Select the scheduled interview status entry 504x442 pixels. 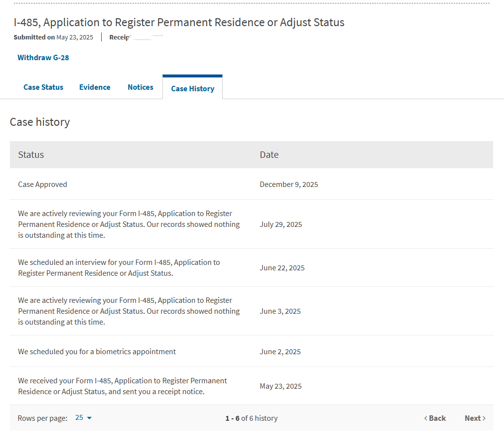click(119, 268)
